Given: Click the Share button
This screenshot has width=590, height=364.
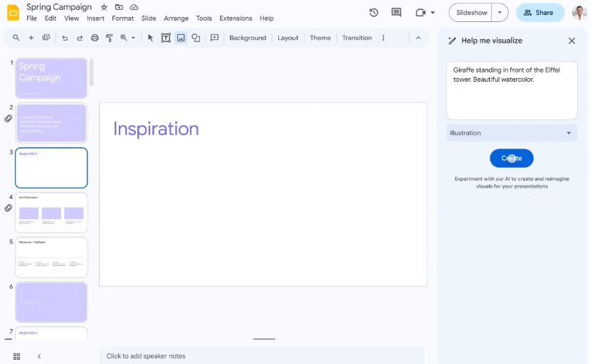Looking at the screenshot, I should [x=539, y=13].
